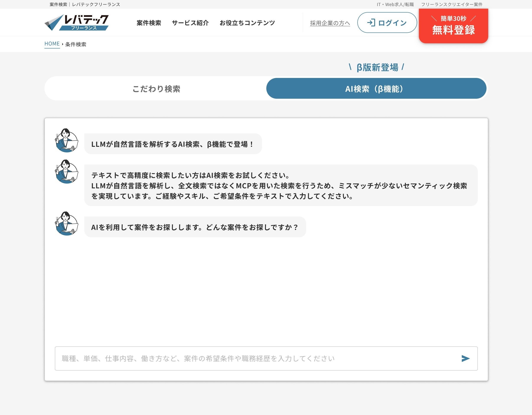Open the サービス紹介 menu item
Viewport: 532px width, 415px height.
click(190, 23)
